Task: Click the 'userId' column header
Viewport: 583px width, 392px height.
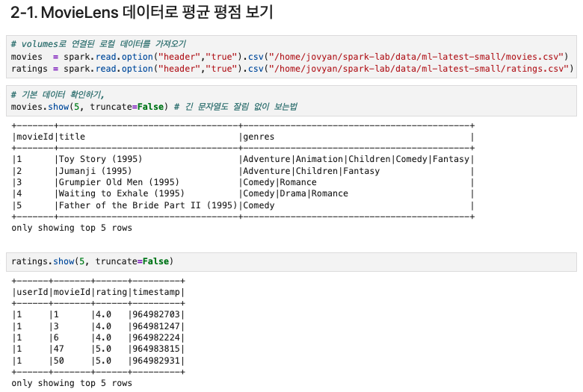Action: point(32,292)
